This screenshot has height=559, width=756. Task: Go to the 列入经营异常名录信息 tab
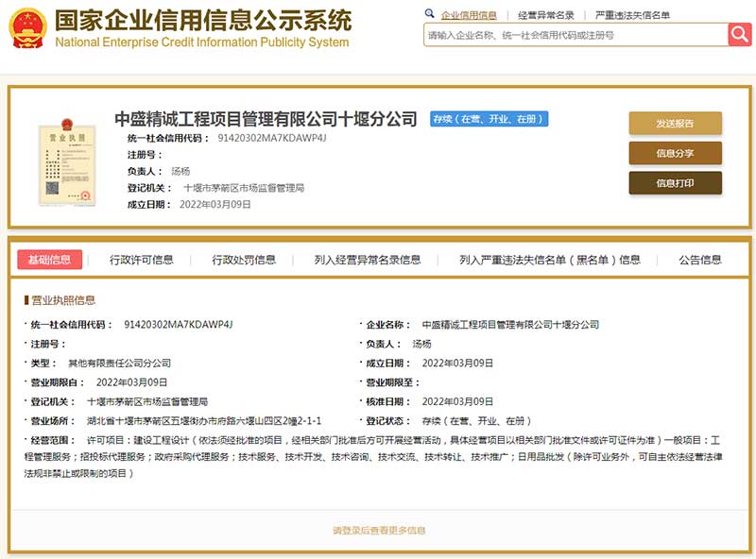(x=368, y=260)
